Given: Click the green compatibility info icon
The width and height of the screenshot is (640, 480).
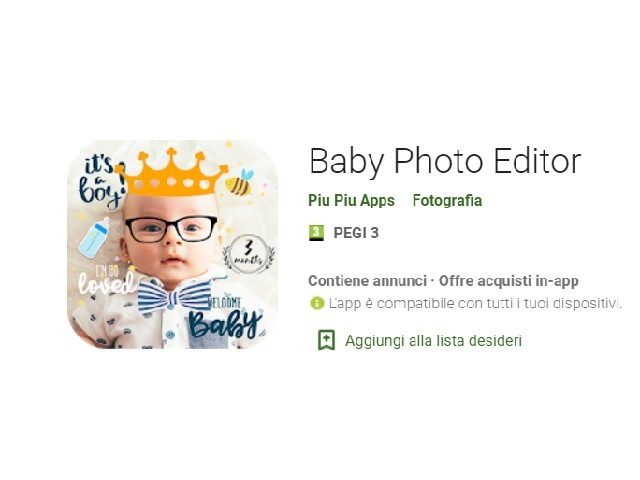Looking at the screenshot, I should tap(317, 303).
